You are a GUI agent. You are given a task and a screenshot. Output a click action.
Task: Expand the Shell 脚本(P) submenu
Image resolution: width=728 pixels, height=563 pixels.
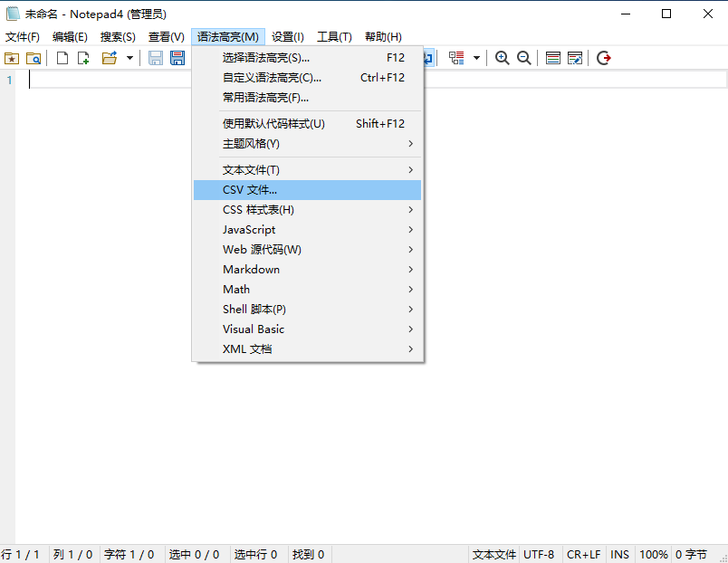[x=307, y=310]
